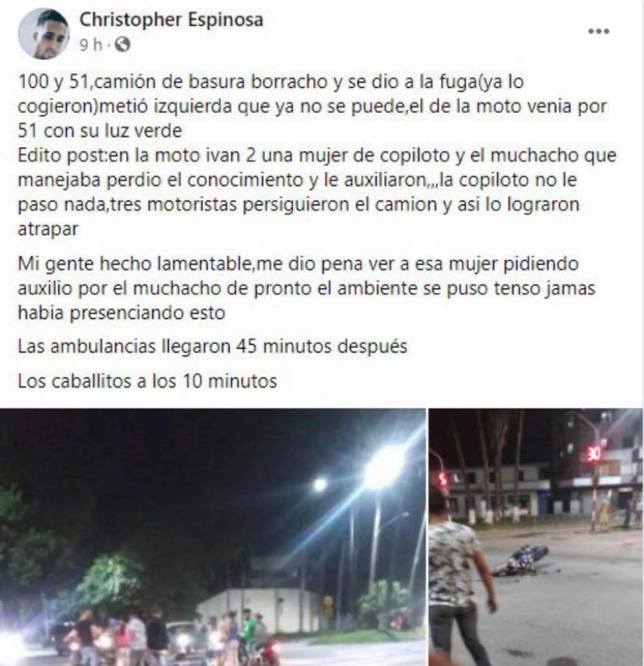Open Christopher Espinosa's profile name link
Viewport: 644px width, 666px height.
pyautogui.click(x=171, y=20)
